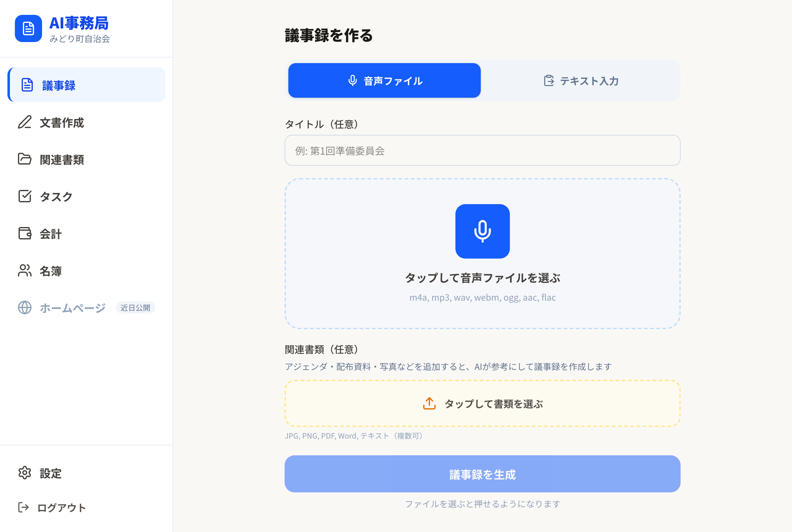Focus the タイトル input field
The width and height of the screenshot is (792, 532).
pyautogui.click(x=482, y=150)
